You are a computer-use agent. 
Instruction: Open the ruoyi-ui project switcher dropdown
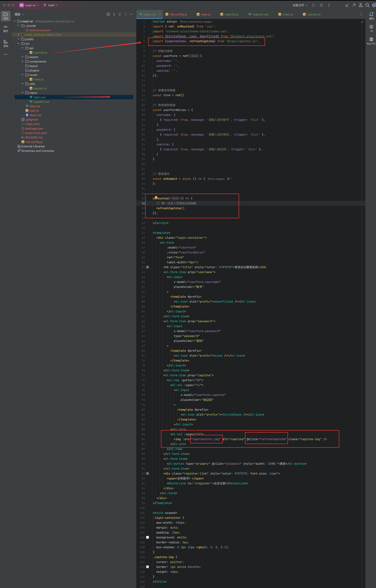tap(29, 5)
